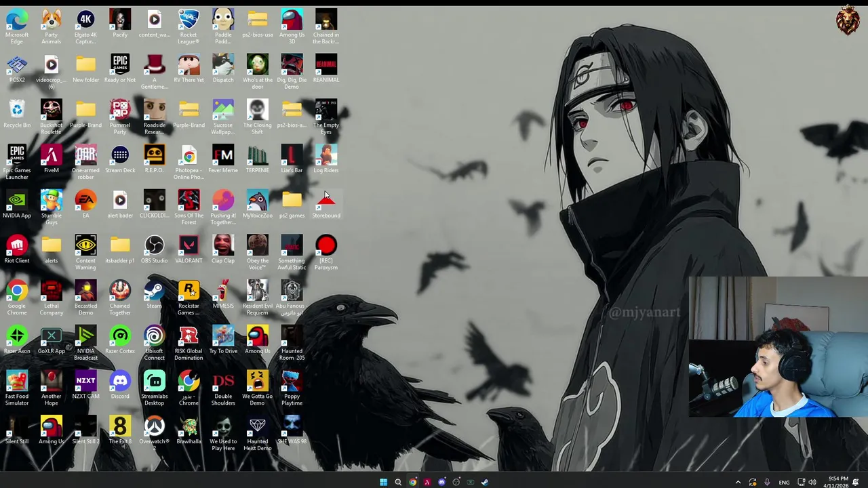
Task: Launch NVIDIA Broadcast shortcut
Action: coord(85,343)
